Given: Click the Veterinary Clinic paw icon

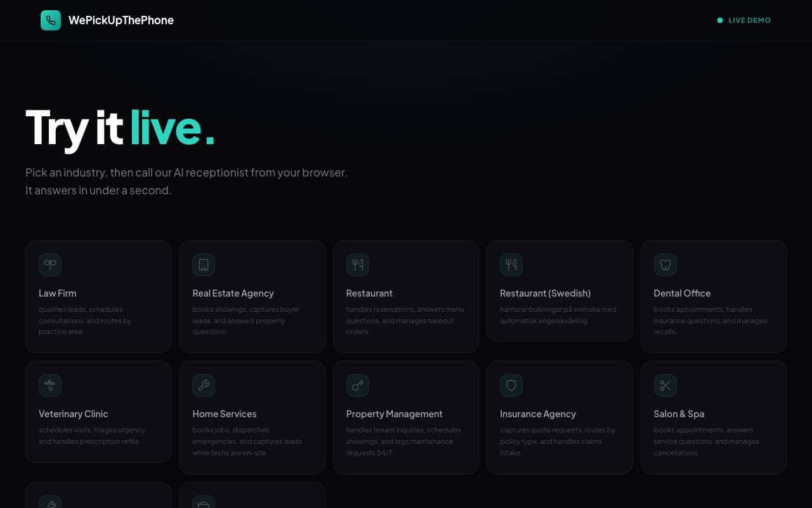Looking at the screenshot, I should (x=50, y=385).
